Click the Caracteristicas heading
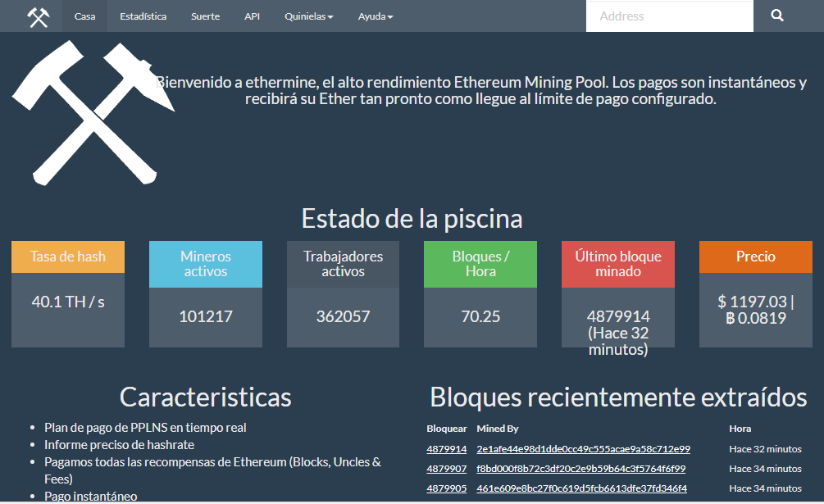The image size is (824, 504). (x=206, y=397)
